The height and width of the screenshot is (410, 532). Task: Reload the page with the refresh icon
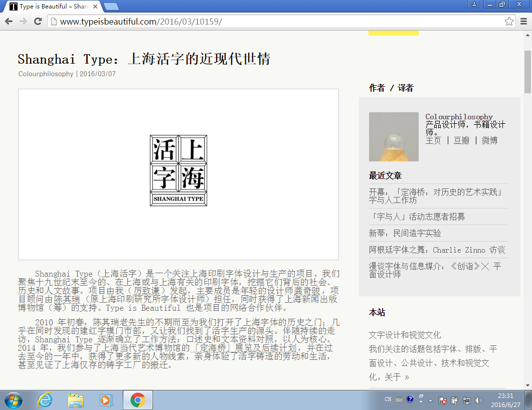pyautogui.click(x=38, y=21)
